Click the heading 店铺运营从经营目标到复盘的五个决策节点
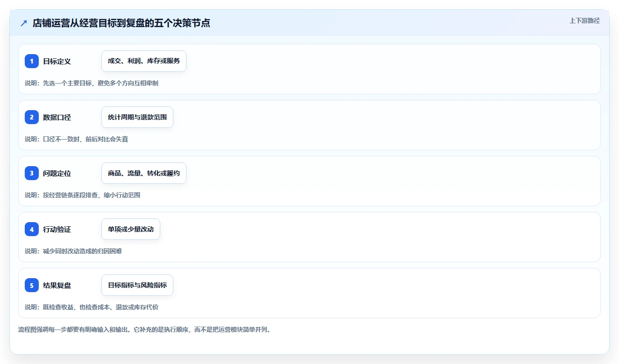Screen dimensions: 619x364 pyautogui.click(x=121, y=23)
